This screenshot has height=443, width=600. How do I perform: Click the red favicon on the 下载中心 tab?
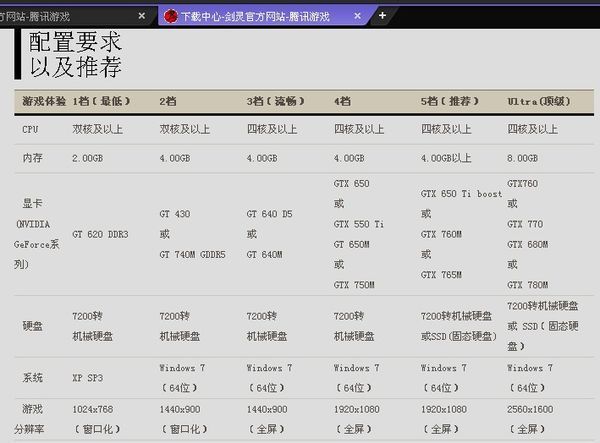click(x=170, y=16)
